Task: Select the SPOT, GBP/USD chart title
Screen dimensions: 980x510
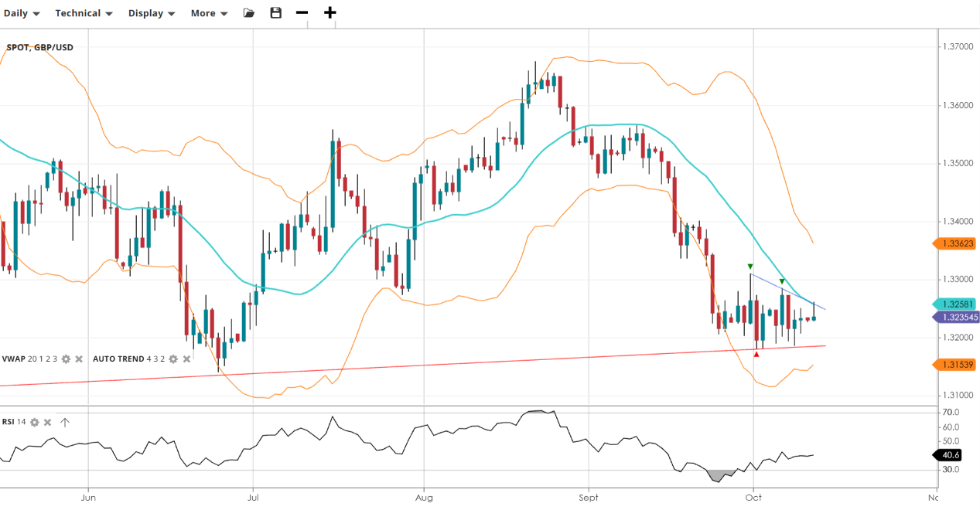Action: [x=40, y=48]
